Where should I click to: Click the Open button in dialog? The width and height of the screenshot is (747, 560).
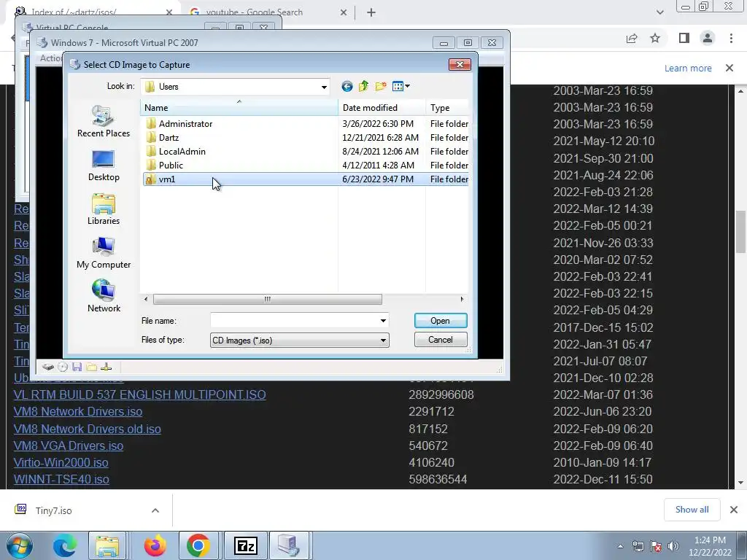(x=441, y=321)
